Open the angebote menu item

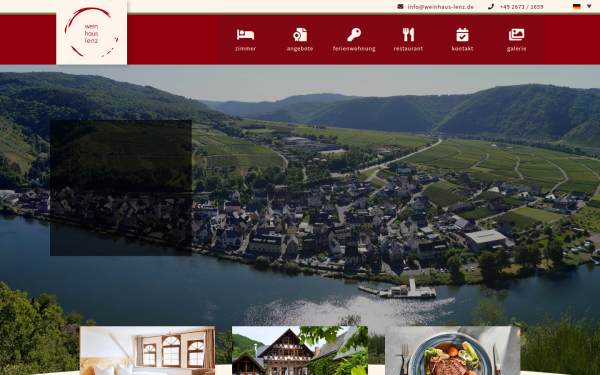point(300,49)
